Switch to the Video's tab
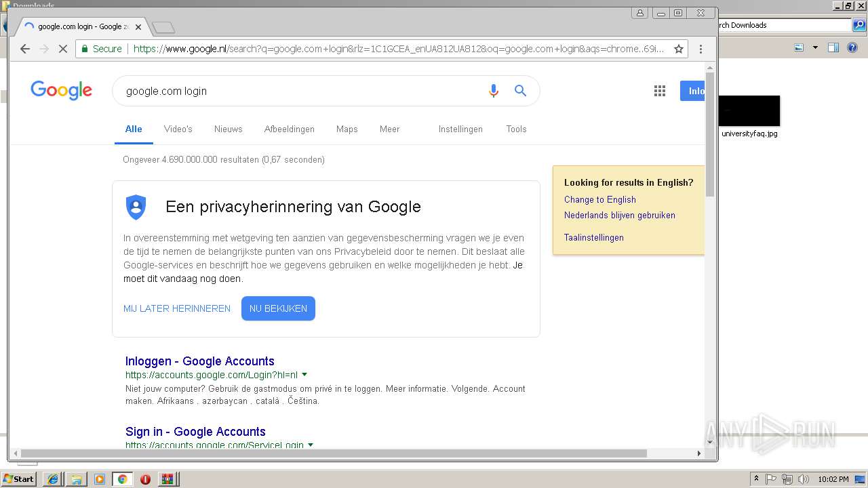The image size is (868, 488). pyautogui.click(x=178, y=129)
